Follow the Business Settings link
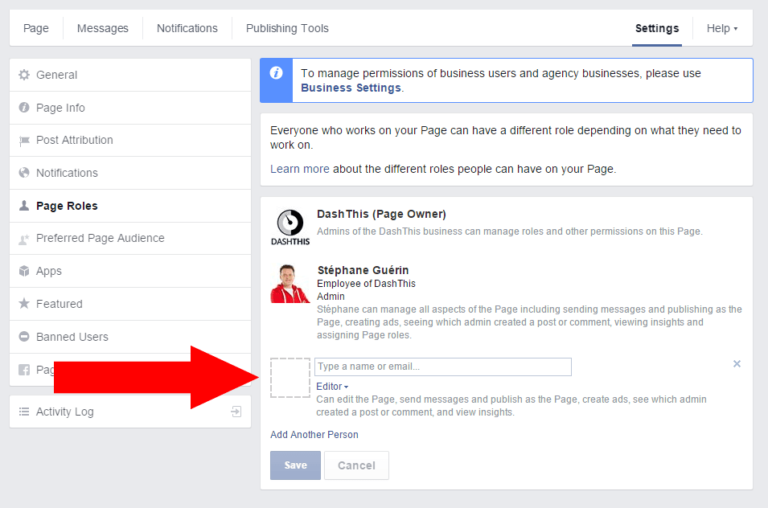 (350, 88)
